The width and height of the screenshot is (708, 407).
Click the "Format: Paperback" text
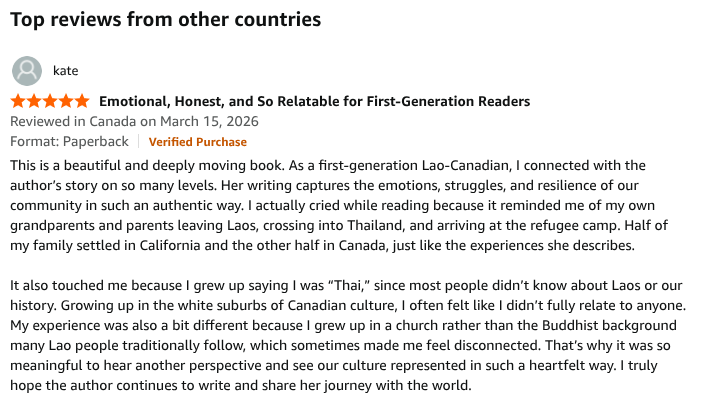(71, 142)
